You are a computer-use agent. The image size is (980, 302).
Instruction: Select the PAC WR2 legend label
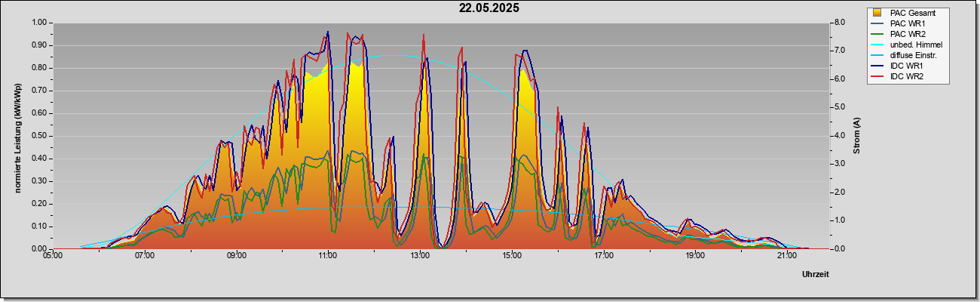pos(908,34)
